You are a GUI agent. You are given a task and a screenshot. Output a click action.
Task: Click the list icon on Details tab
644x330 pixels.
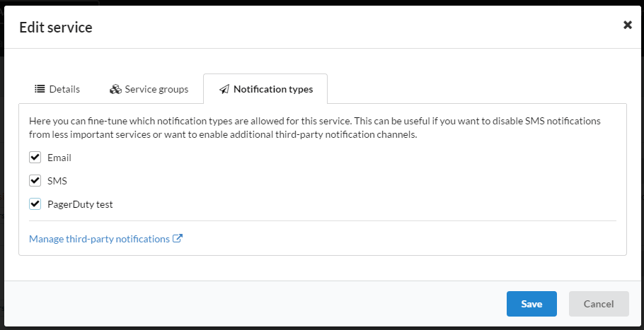[40, 89]
